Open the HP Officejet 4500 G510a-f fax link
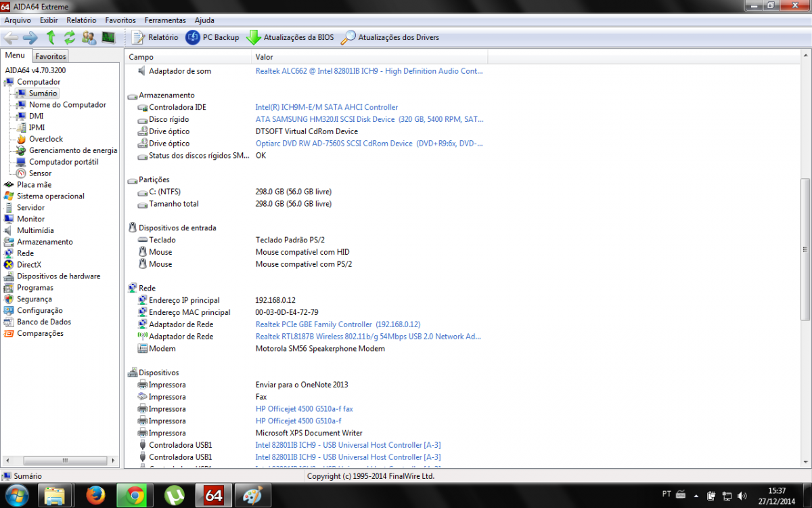The image size is (812, 508). (x=304, y=409)
